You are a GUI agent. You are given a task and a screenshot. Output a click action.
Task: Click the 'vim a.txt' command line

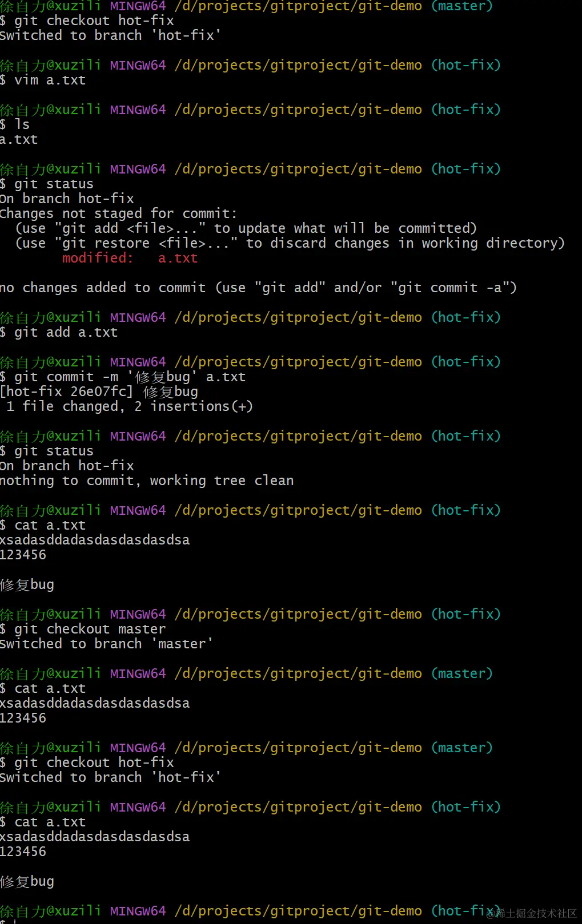click(43, 80)
